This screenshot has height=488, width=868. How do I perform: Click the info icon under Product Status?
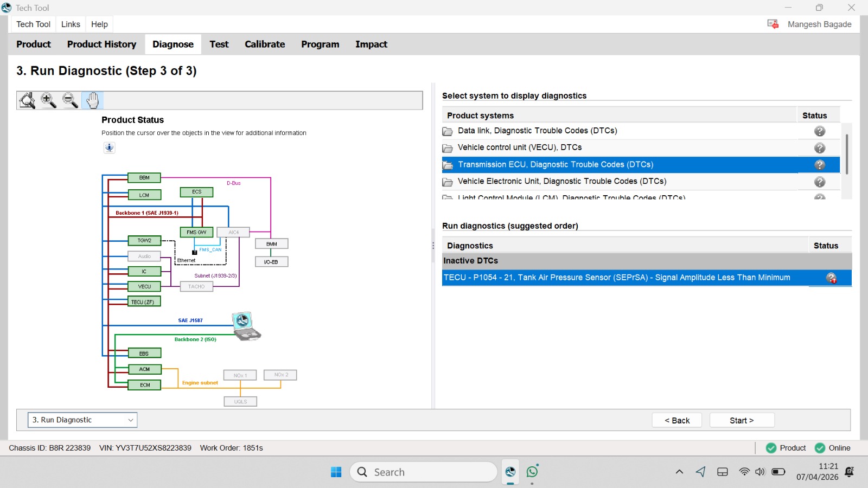click(x=110, y=147)
